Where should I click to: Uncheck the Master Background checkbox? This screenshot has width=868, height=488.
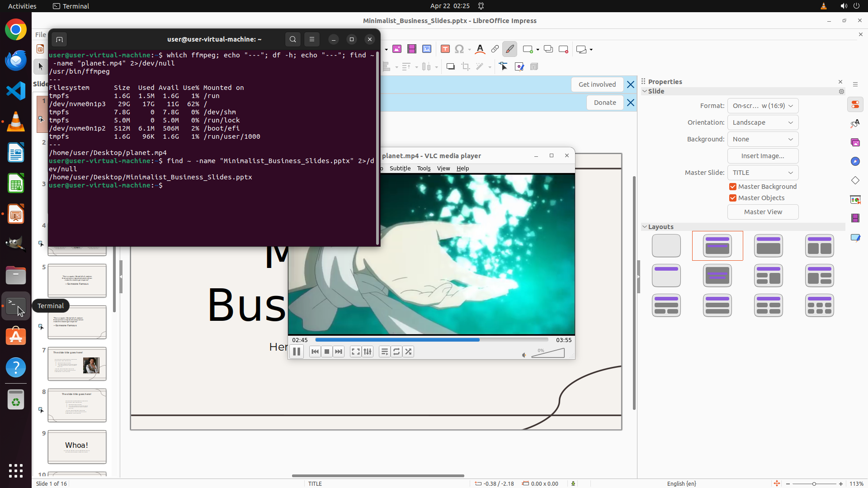point(733,187)
